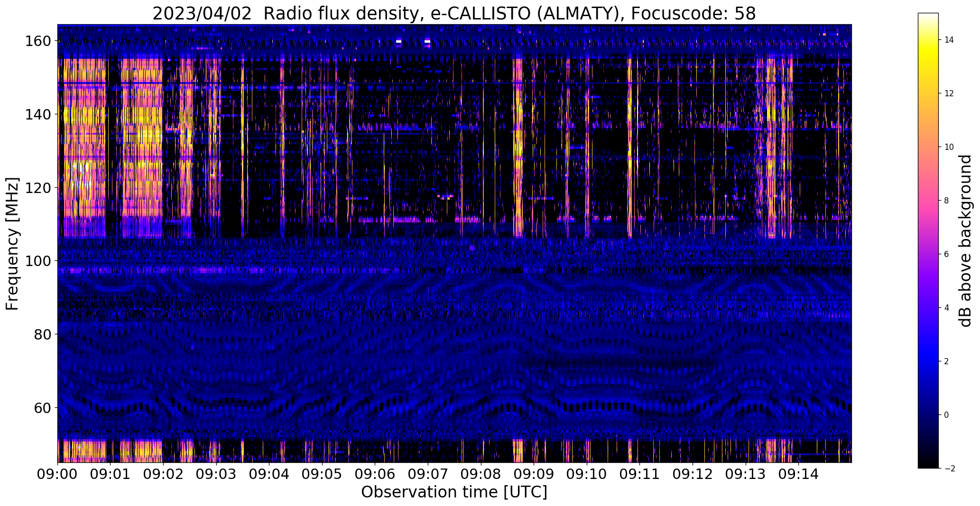Click the 'Observation time [UTC]' axis label
The image size is (980, 506).
point(454,492)
